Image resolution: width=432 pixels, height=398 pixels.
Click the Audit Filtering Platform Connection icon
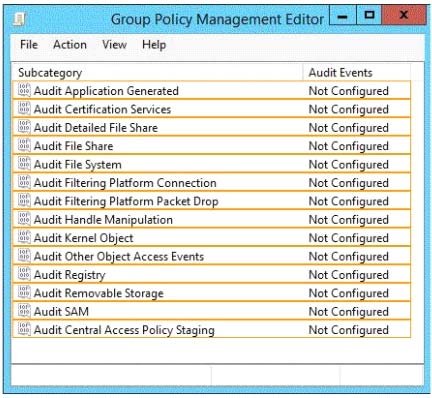pyautogui.click(x=24, y=182)
